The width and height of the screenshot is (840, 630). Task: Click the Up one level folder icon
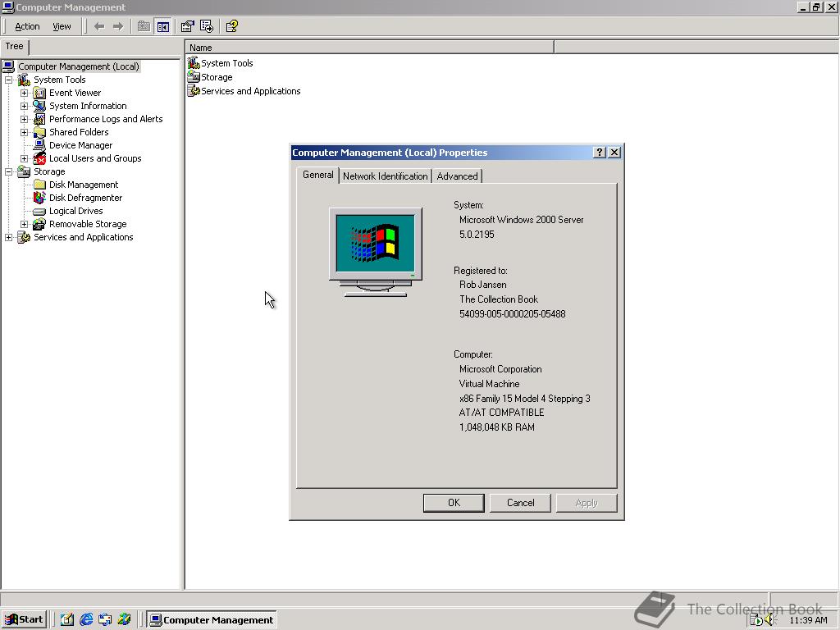(144, 26)
